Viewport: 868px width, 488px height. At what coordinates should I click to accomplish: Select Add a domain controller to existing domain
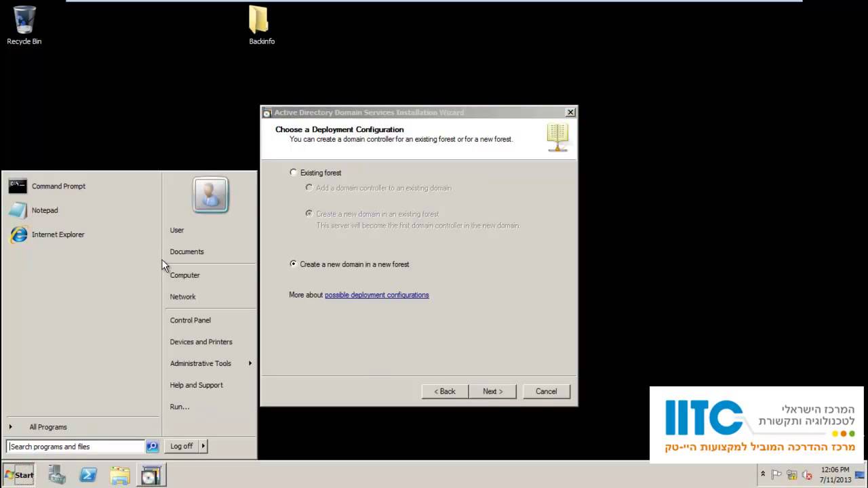309,188
